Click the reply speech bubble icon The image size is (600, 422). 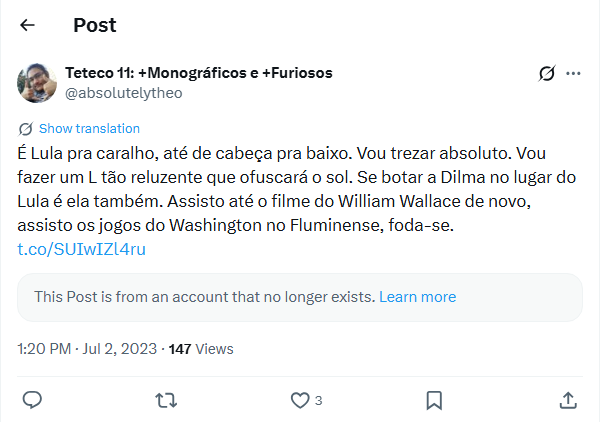32,400
